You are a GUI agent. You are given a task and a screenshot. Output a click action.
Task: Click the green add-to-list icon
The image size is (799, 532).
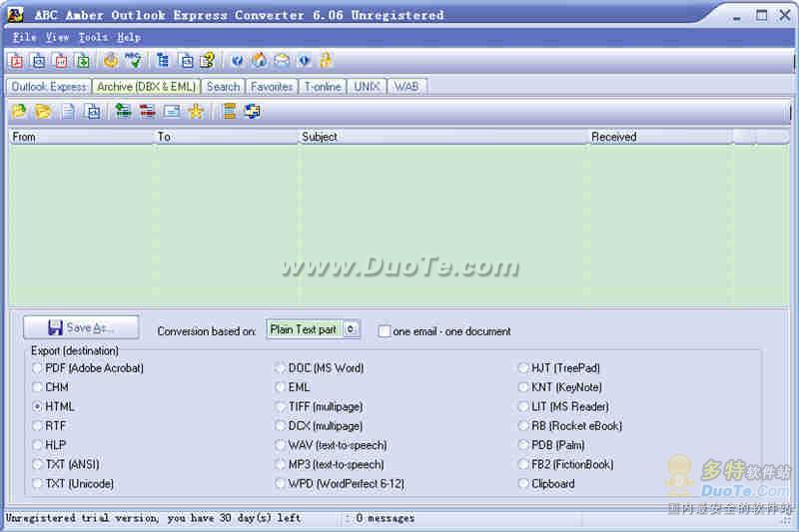[123, 111]
